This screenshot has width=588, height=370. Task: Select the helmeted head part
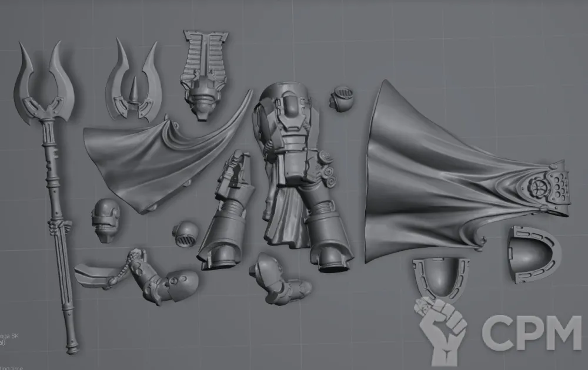pos(106,220)
